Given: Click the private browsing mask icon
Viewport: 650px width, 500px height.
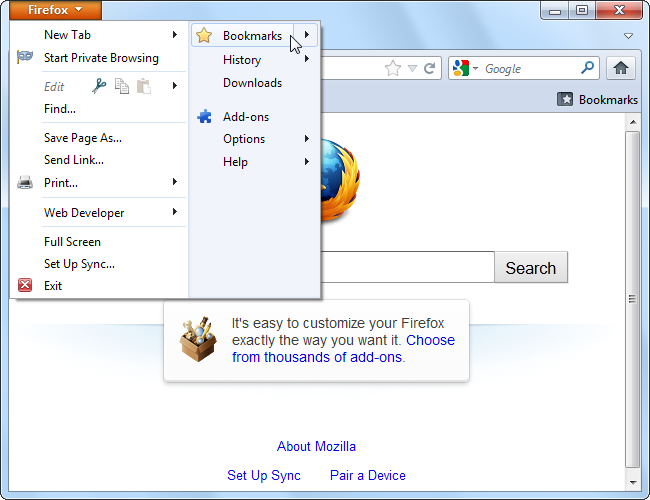Looking at the screenshot, I should tap(25, 57).
